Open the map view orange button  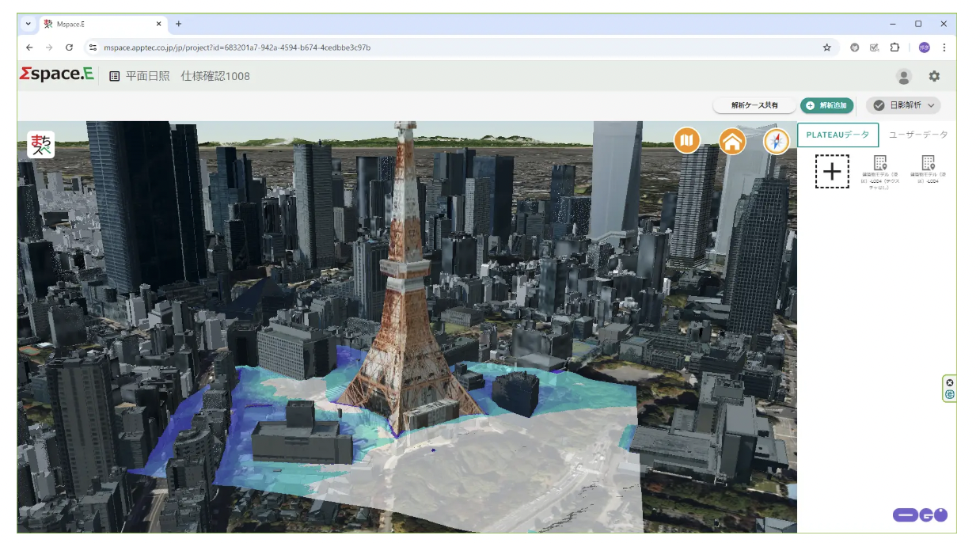pyautogui.click(x=687, y=142)
